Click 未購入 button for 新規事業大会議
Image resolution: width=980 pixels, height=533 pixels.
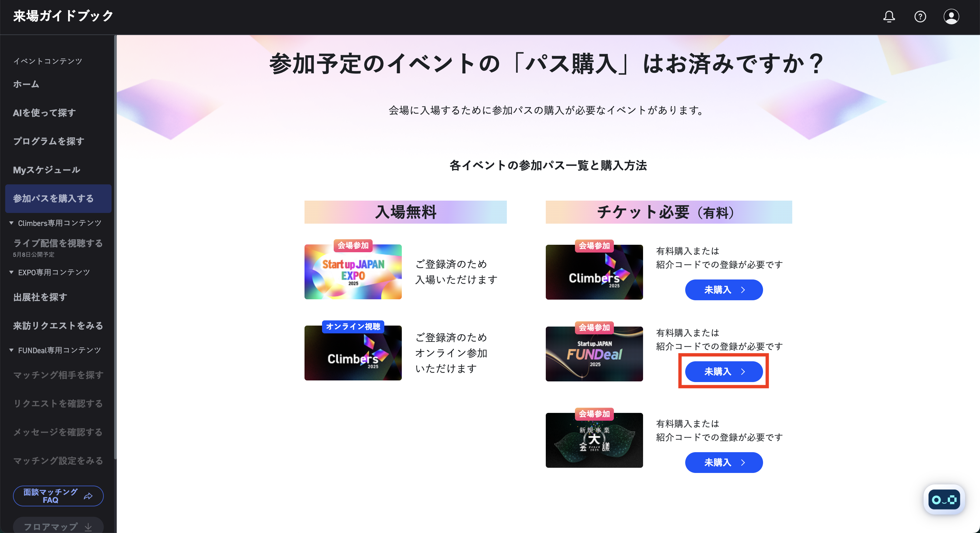[723, 462]
